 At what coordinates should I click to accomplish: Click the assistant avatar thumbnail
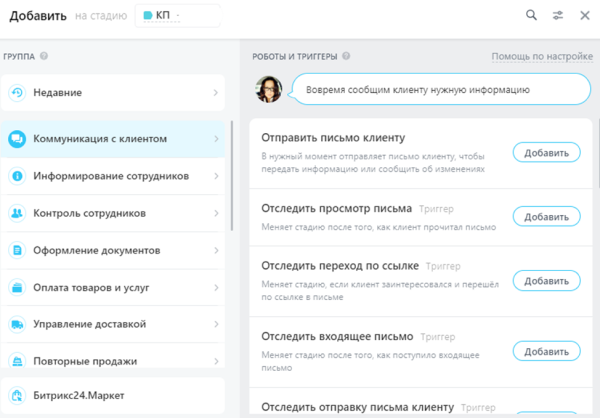coord(268,90)
